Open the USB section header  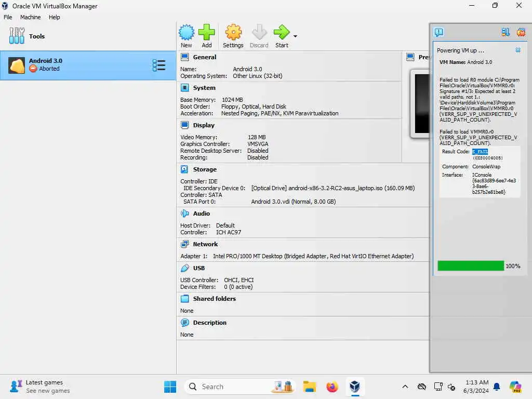click(x=199, y=268)
